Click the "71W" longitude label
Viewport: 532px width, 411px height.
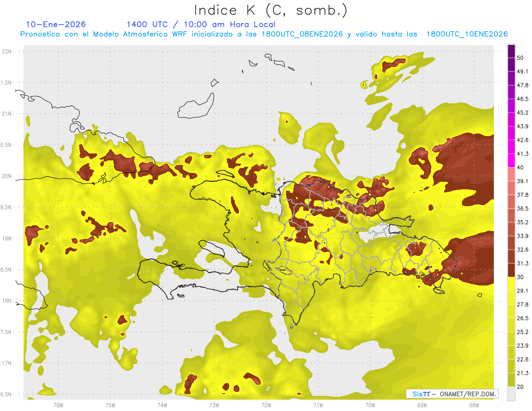318,405
